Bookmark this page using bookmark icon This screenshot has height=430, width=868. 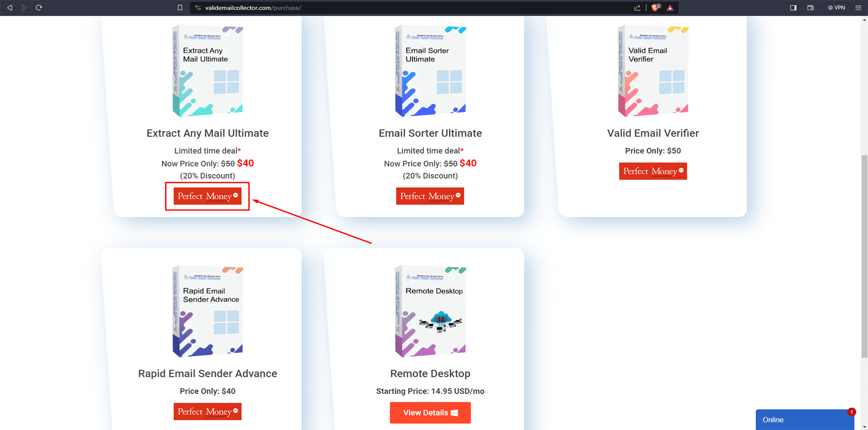point(180,8)
